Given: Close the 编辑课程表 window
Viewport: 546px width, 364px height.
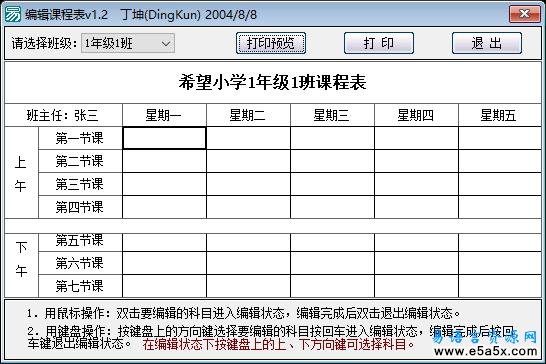Looking at the screenshot, I should pyautogui.click(x=525, y=14).
